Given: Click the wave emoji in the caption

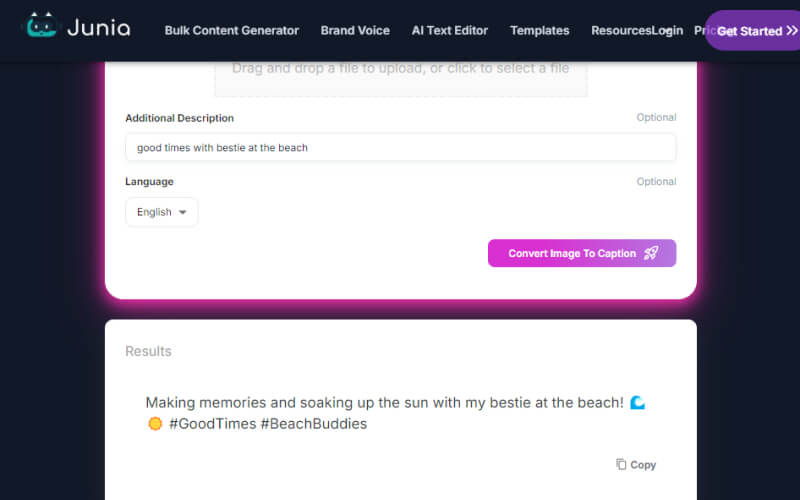Looking at the screenshot, I should 638,403.
